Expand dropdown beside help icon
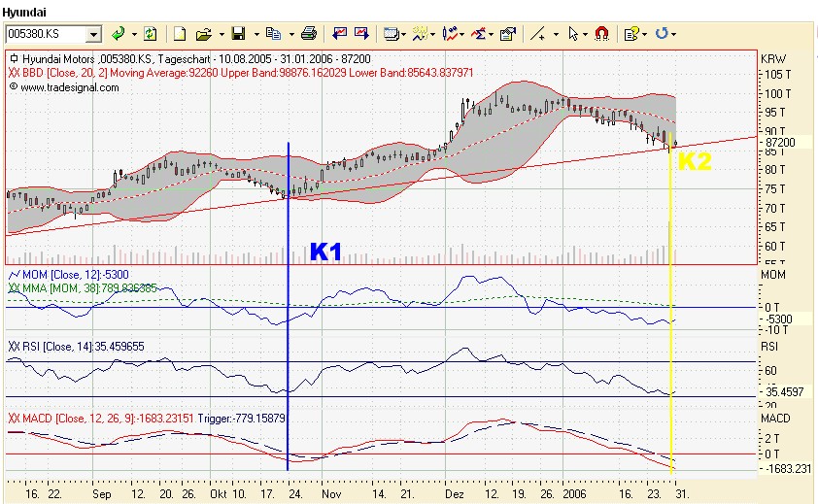Viewport: 818px width, 504px height. coord(645,34)
